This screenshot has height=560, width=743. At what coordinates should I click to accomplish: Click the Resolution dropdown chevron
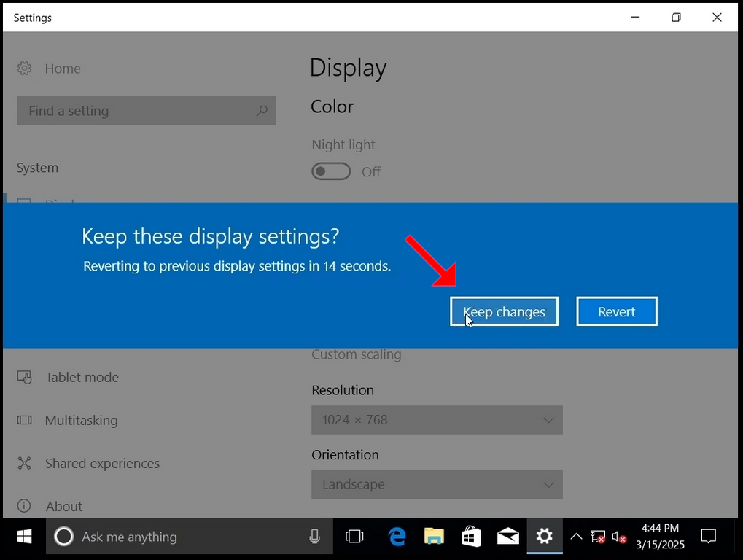[x=548, y=420]
